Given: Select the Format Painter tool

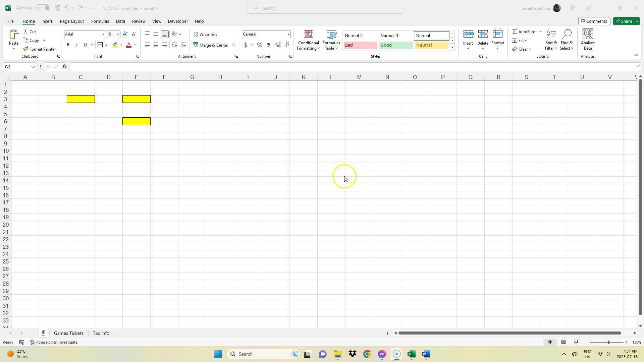Looking at the screenshot, I should [x=39, y=49].
